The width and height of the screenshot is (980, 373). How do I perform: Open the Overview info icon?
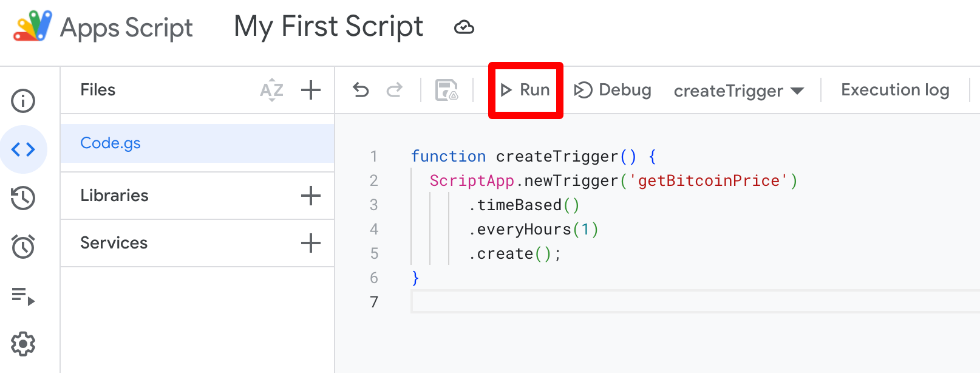[x=23, y=101]
